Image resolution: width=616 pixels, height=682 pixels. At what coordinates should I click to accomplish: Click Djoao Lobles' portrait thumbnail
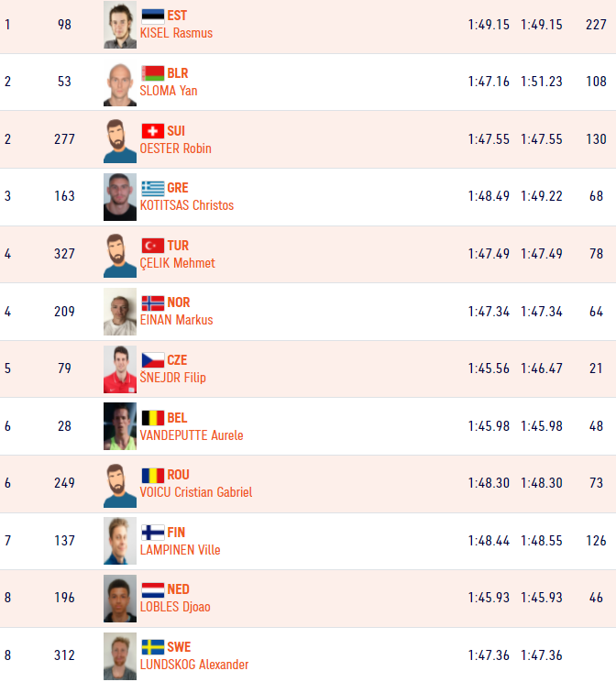point(120,599)
